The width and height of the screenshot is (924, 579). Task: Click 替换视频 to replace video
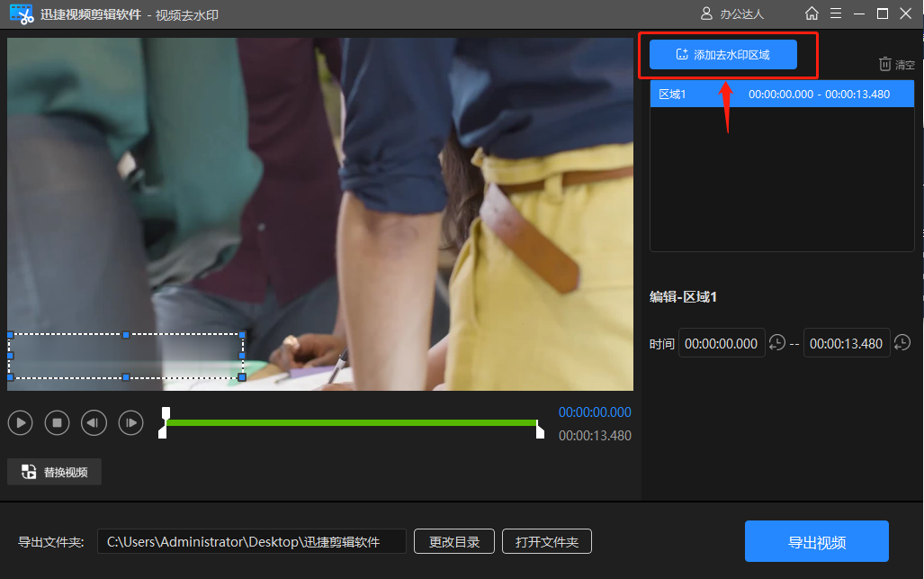54,472
